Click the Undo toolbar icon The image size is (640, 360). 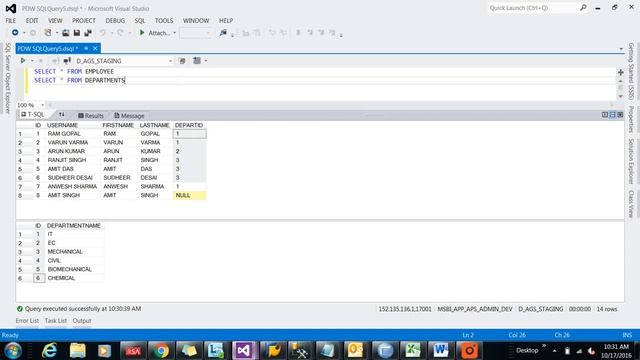(102, 33)
